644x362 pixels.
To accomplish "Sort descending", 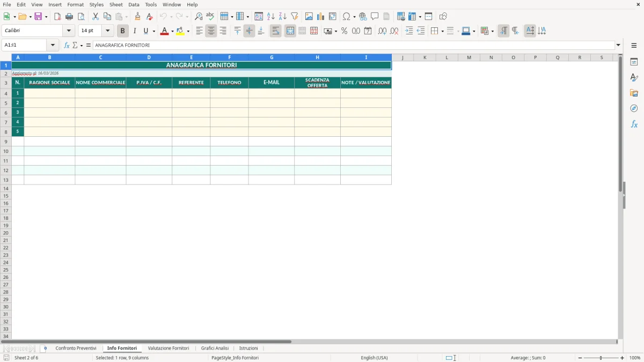I will tap(283, 17).
